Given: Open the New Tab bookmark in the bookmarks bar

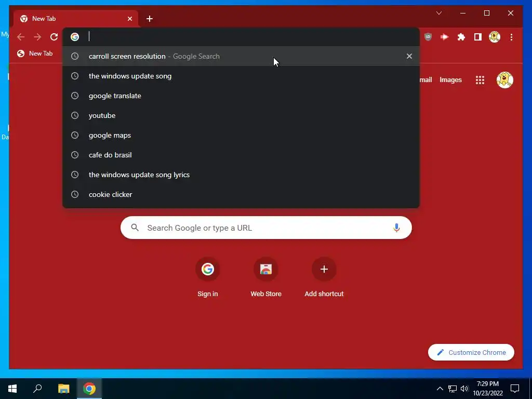Looking at the screenshot, I should (x=35, y=54).
